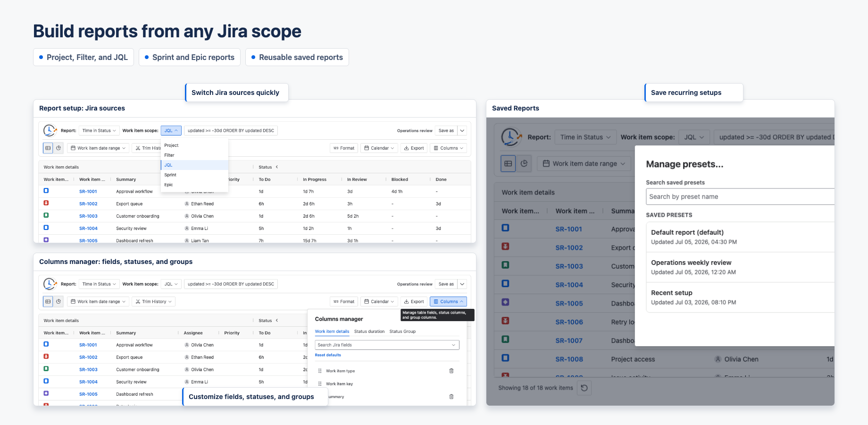The height and width of the screenshot is (425, 868).
Task: Grab the Work item key drag handle
Action: 320,384
